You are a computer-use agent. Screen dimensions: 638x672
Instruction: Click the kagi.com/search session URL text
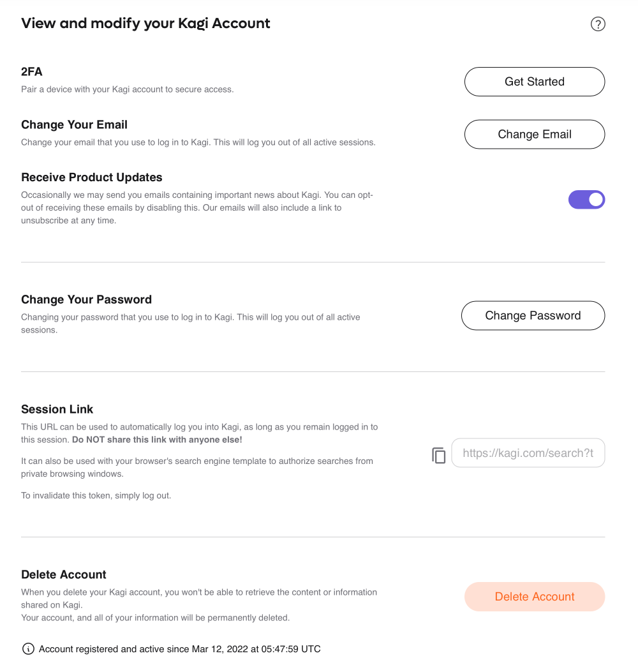528,452
